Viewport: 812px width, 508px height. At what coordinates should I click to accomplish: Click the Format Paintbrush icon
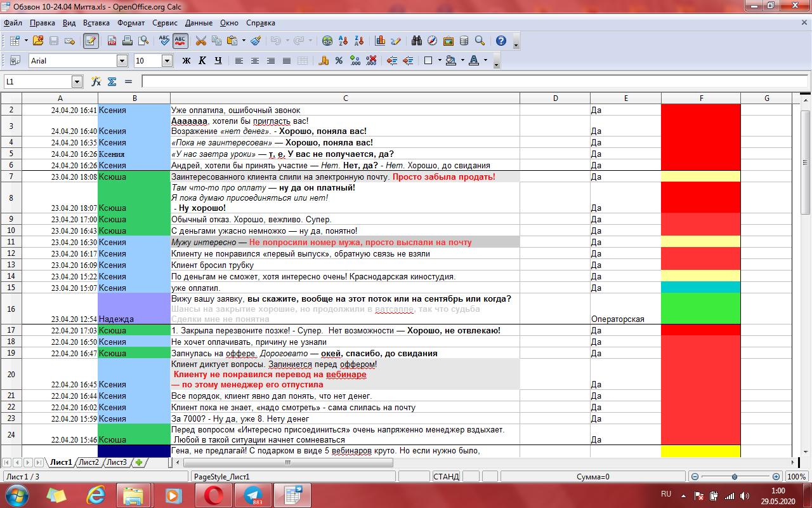coord(256,41)
